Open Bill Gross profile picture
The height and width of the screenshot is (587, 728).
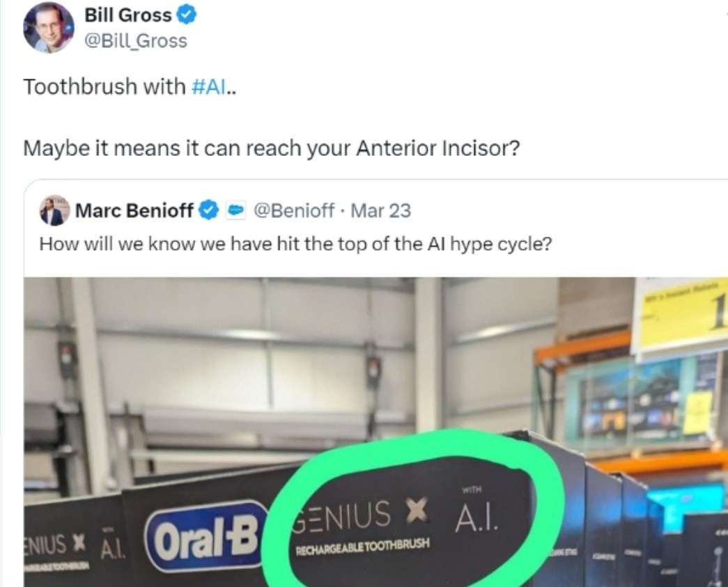pos(48,27)
